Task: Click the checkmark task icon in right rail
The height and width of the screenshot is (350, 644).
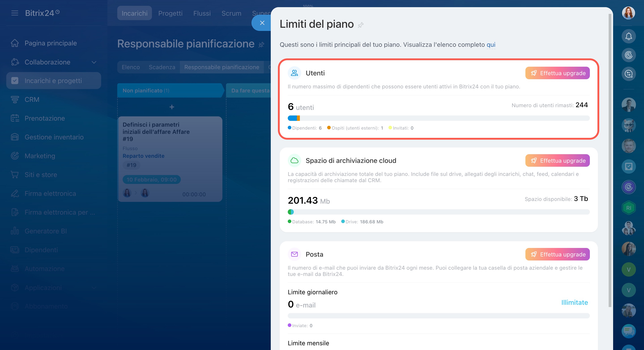Action: click(629, 166)
